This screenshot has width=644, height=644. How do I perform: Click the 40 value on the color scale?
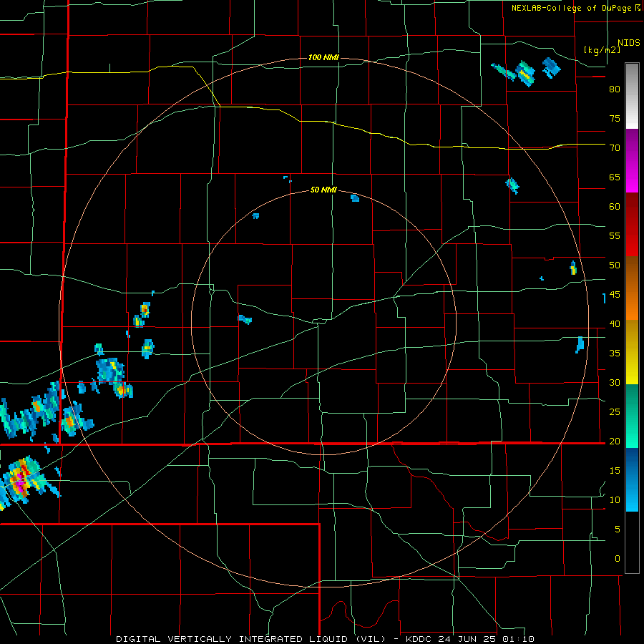click(x=615, y=323)
